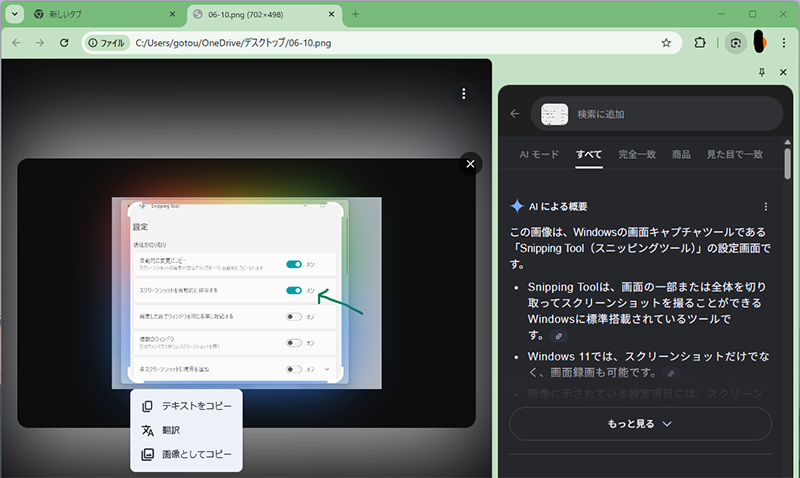This screenshot has height=478, width=800.
Task: Toggle 自動的に変更をコピー switch in image
Action: (x=294, y=264)
